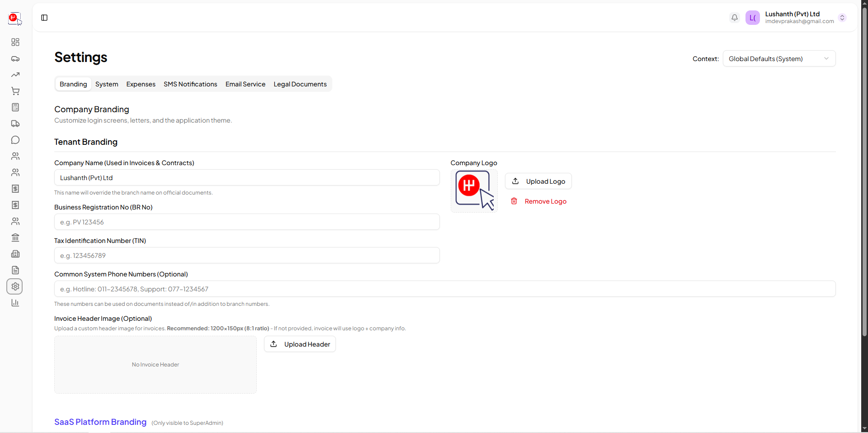Click the notification bell icon
This screenshot has width=868, height=433.
735,18
